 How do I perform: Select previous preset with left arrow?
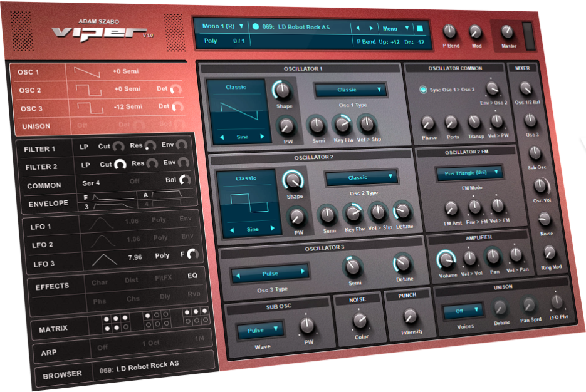click(x=358, y=28)
